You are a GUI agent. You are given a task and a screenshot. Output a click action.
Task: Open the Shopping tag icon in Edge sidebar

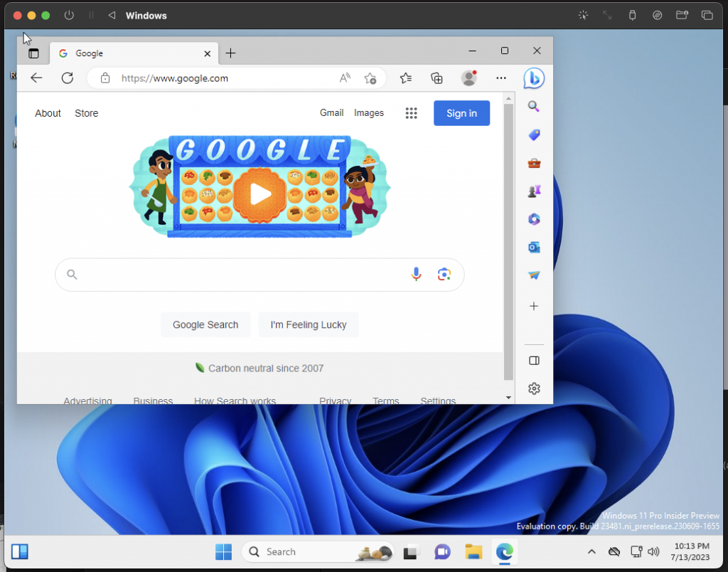coord(534,134)
